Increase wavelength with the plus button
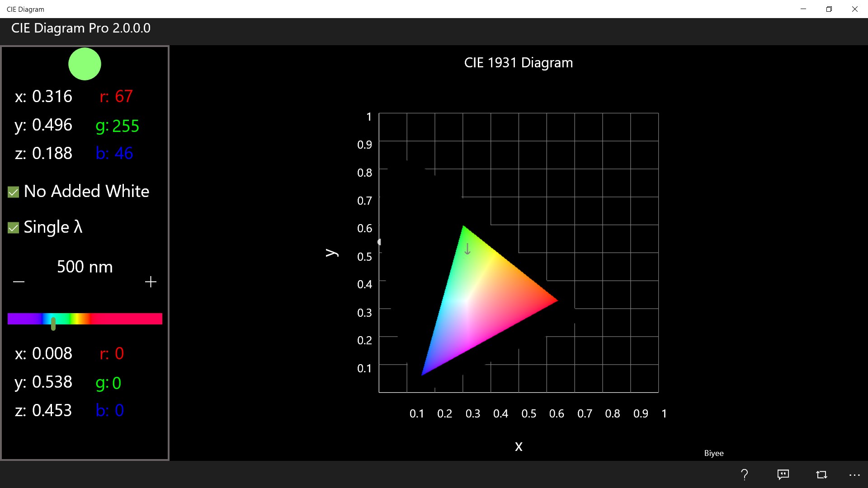 click(x=151, y=282)
